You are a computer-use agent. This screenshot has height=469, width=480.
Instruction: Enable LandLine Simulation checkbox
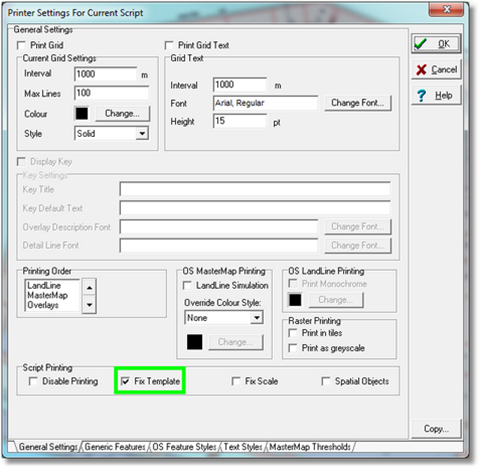(187, 285)
